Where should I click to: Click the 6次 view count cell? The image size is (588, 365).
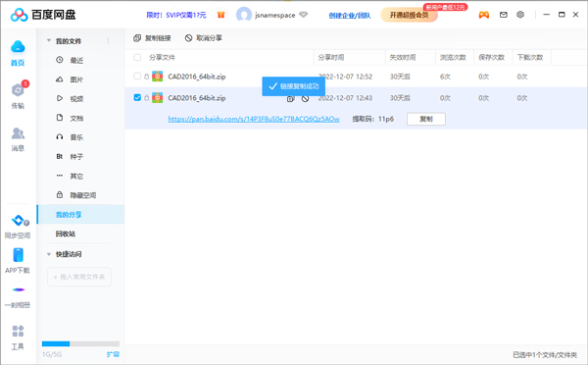pyautogui.click(x=445, y=77)
